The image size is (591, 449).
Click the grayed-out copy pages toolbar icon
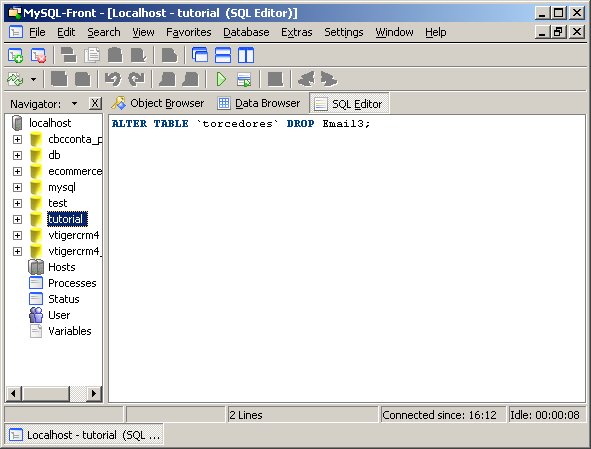[x=92, y=55]
